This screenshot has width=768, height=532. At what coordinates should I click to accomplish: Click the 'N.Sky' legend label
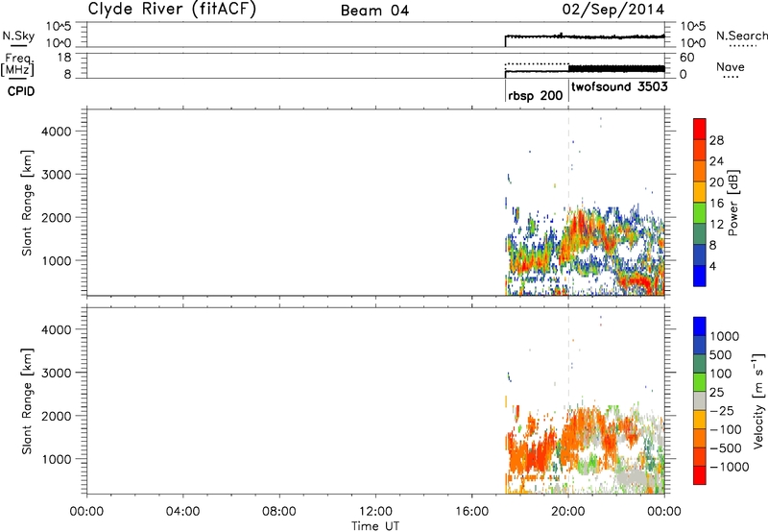[18, 36]
